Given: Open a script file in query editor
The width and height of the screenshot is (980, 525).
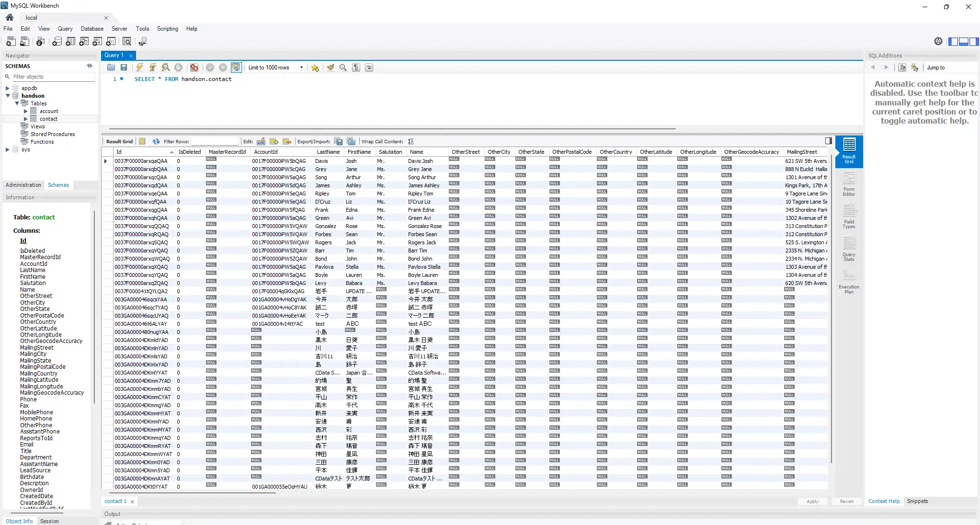Looking at the screenshot, I should (x=111, y=68).
